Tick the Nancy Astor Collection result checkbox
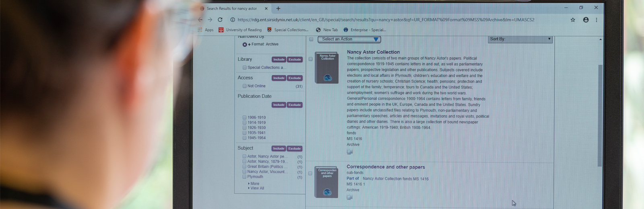The width and height of the screenshot is (644, 209). click(310, 59)
